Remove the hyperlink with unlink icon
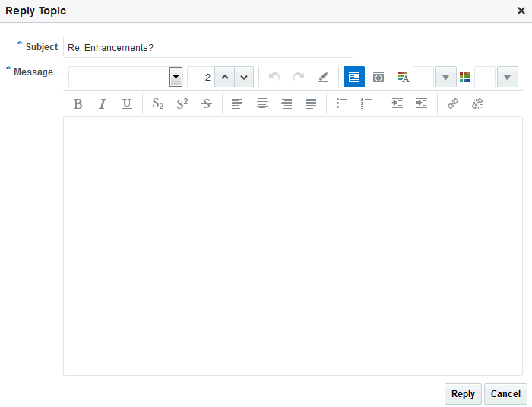The height and width of the screenshot is (407, 532). click(x=477, y=103)
